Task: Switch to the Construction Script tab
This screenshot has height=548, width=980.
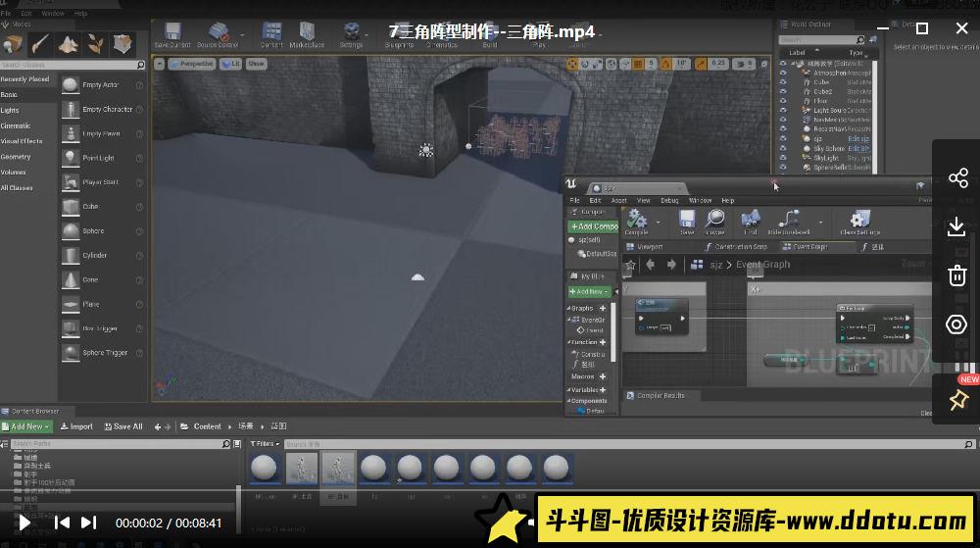Action: click(x=736, y=247)
